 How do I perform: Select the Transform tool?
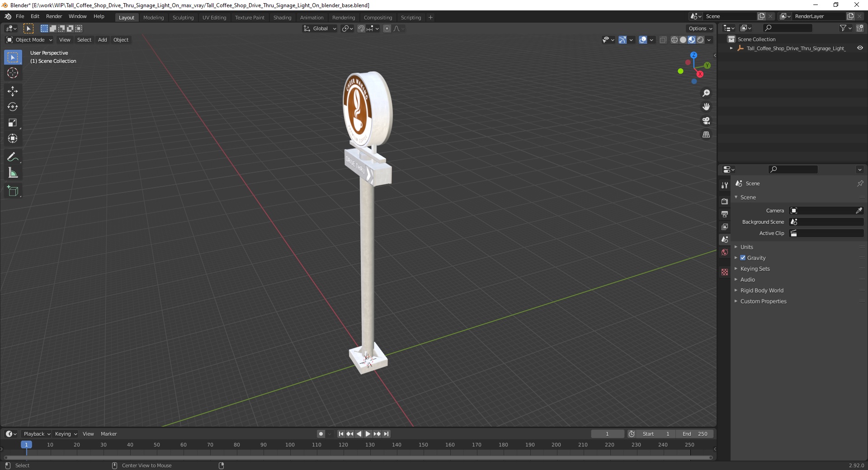pos(13,138)
